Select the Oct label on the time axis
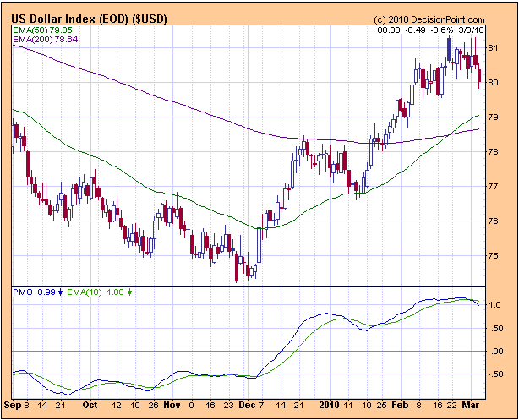Viewport: 519px width, 420px height. tap(89, 406)
